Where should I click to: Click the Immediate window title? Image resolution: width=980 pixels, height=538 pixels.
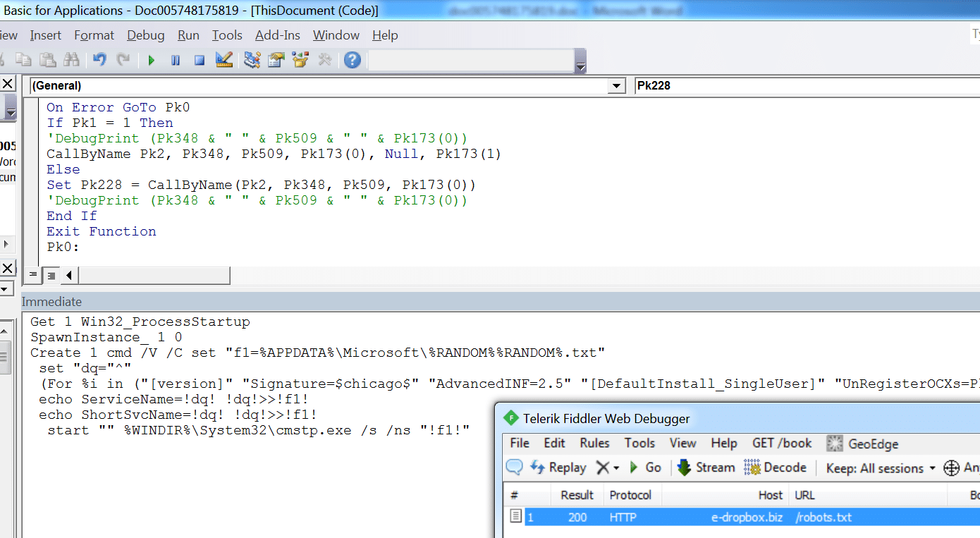coord(51,301)
